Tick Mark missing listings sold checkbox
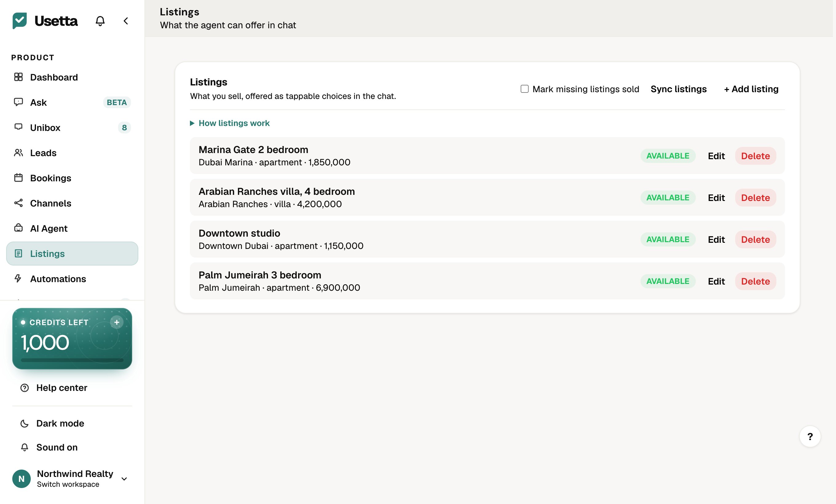 (x=525, y=89)
